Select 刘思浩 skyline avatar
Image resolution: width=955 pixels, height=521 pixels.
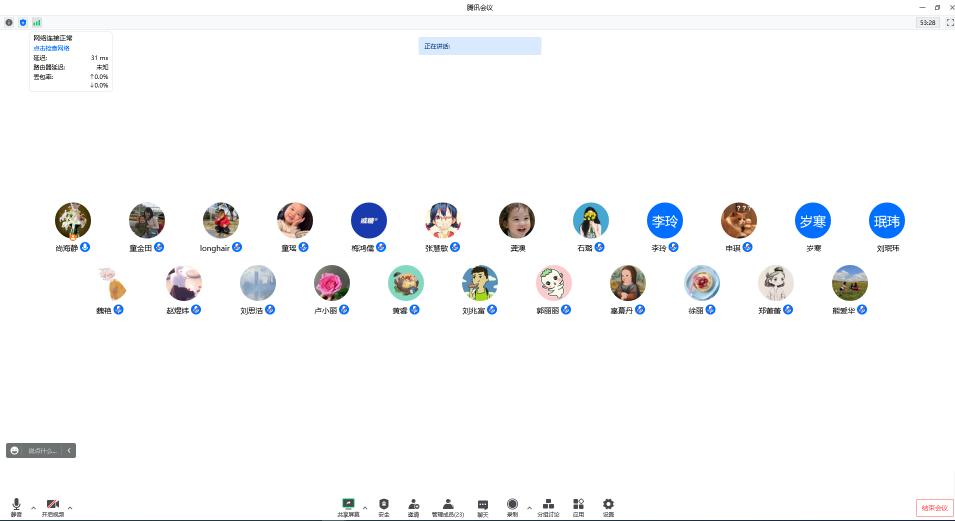[258, 283]
